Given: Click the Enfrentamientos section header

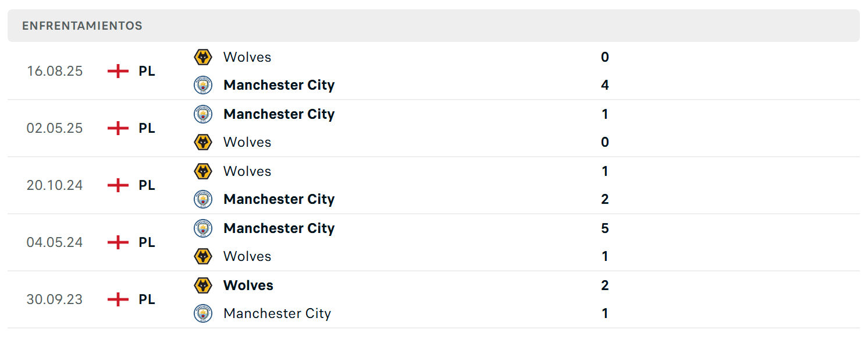Looking at the screenshot, I should coord(433,26).
